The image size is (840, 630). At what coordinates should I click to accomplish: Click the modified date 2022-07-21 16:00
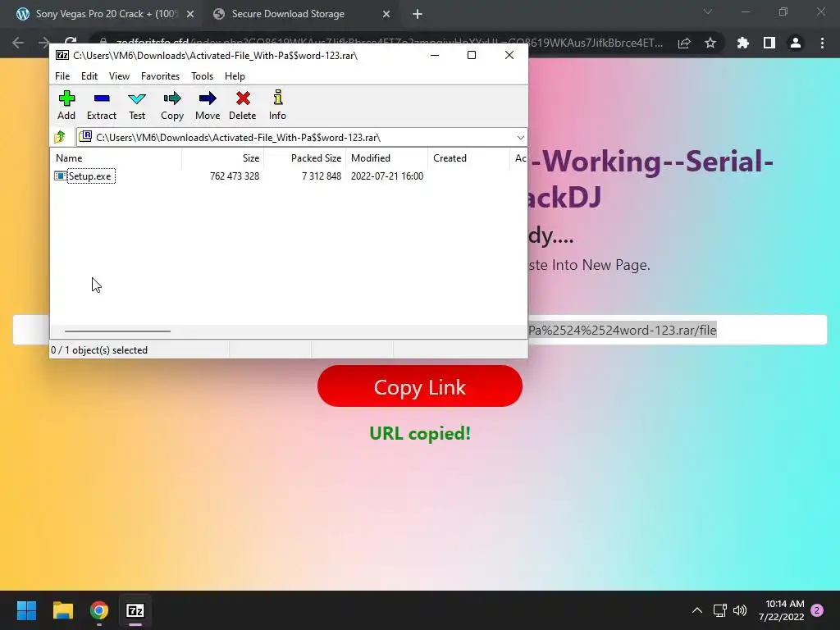pyautogui.click(x=387, y=176)
